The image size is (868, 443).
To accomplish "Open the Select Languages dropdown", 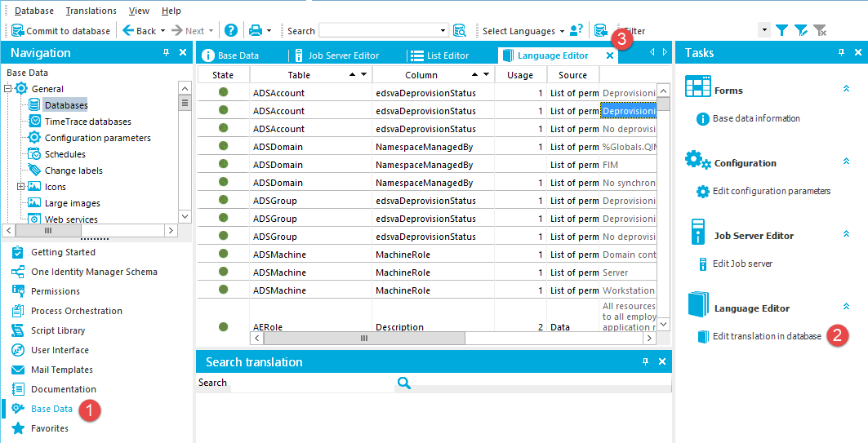I will coord(523,31).
